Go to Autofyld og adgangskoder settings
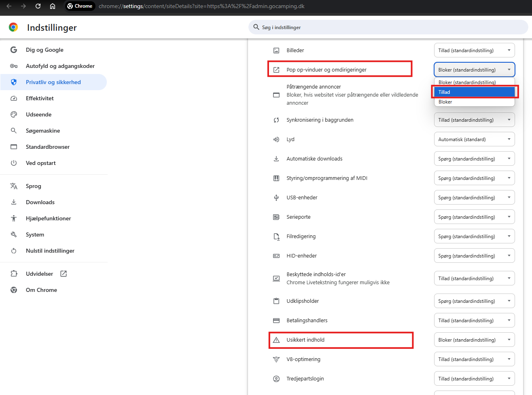The width and height of the screenshot is (532, 395). point(60,66)
